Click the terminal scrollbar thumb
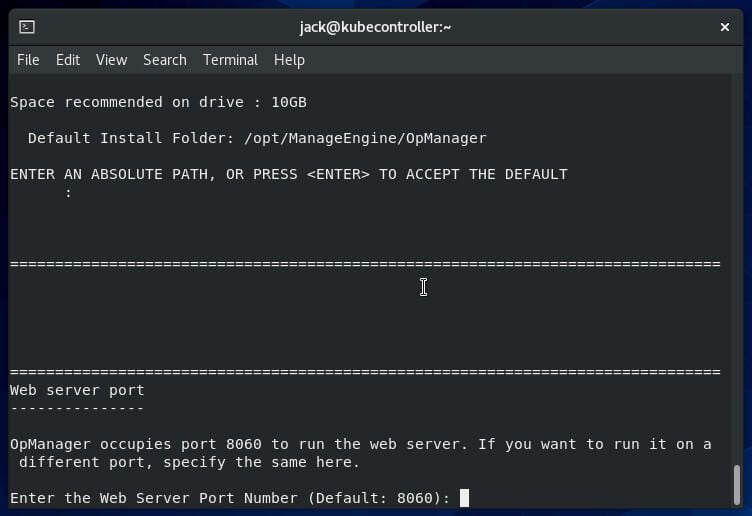This screenshot has width=752, height=516. click(737, 484)
